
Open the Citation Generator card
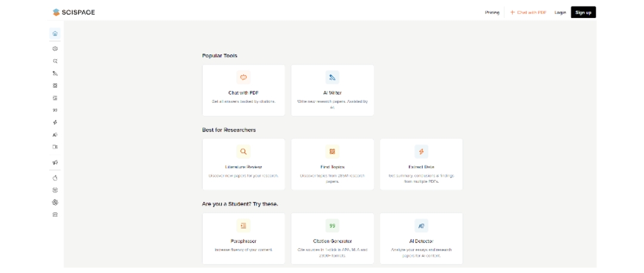tap(332, 238)
